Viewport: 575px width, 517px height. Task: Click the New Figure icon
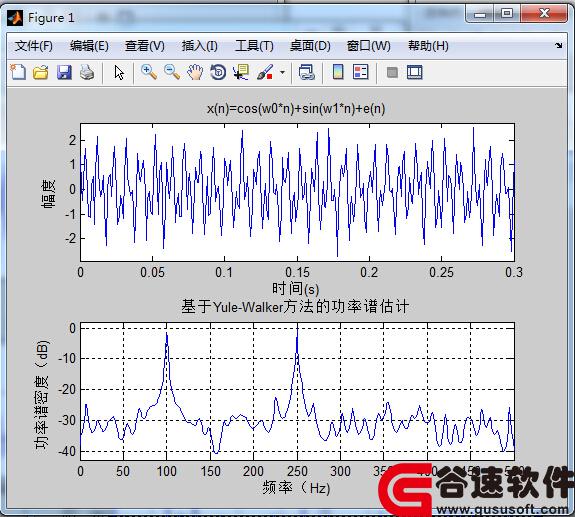(x=18, y=72)
